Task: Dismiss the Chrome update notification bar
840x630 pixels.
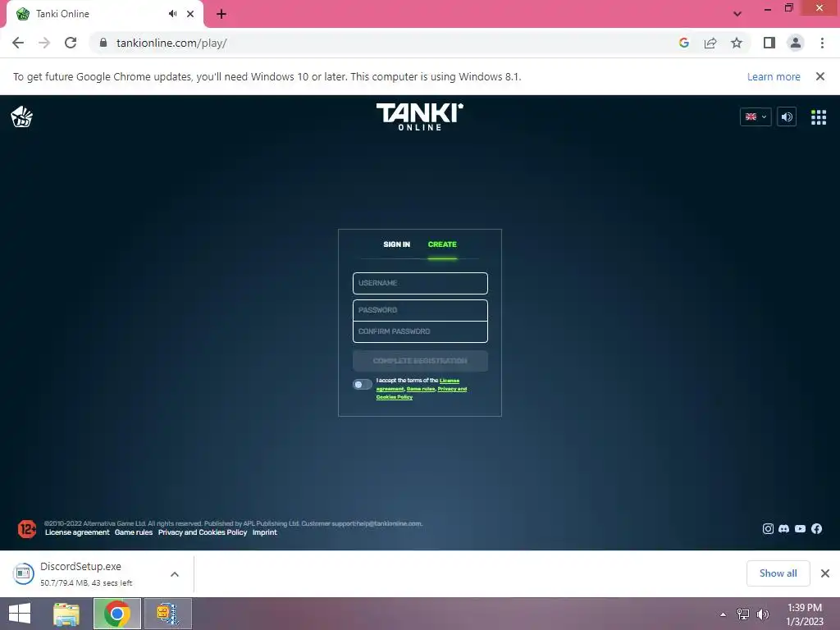Action: (x=820, y=76)
